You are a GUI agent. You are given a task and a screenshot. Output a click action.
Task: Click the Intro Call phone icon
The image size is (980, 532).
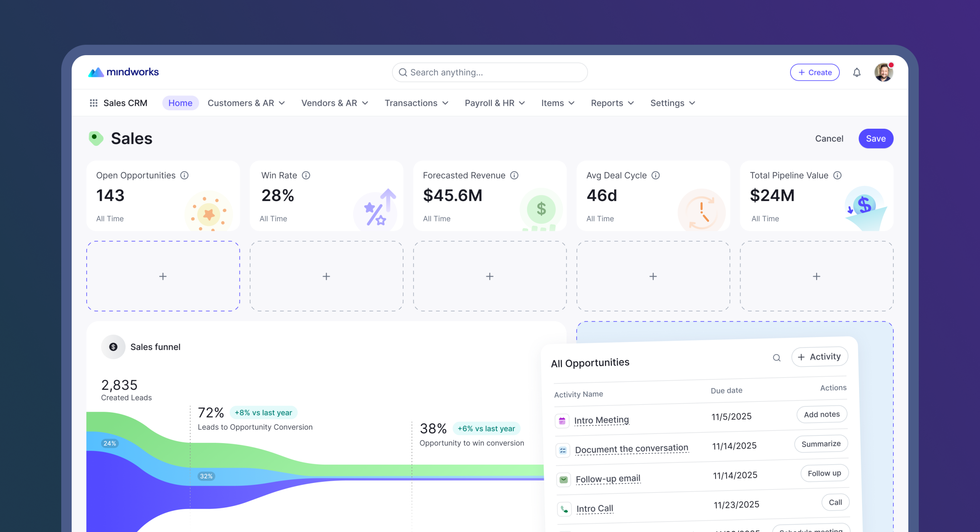click(x=564, y=509)
